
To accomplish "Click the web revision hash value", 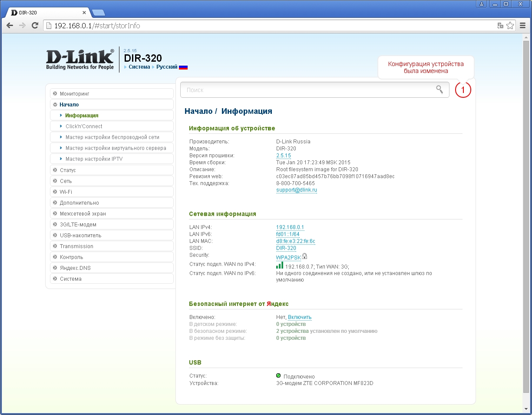I will pyautogui.click(x=335, y=176).
